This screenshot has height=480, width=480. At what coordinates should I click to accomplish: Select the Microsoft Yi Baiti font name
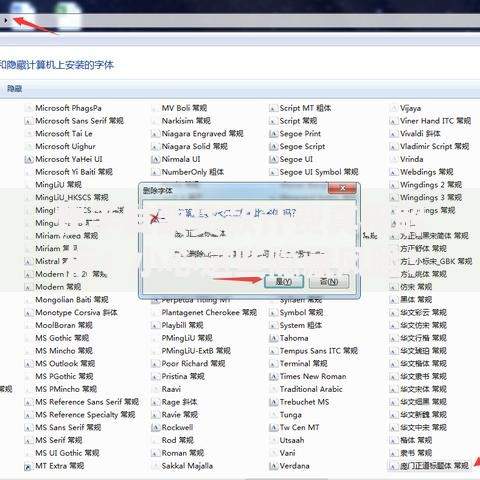(x=74, y=172)
